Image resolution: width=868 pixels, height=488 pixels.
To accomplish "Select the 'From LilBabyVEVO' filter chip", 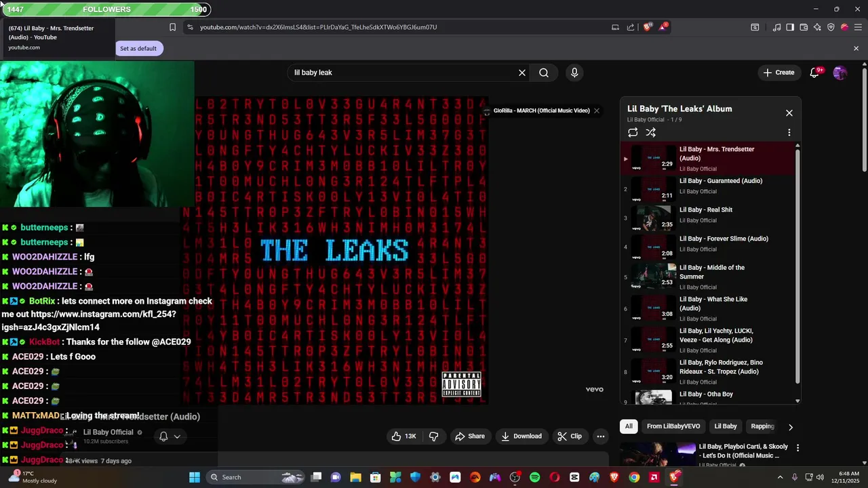I will pyautogui.click(x=673, y=426).
